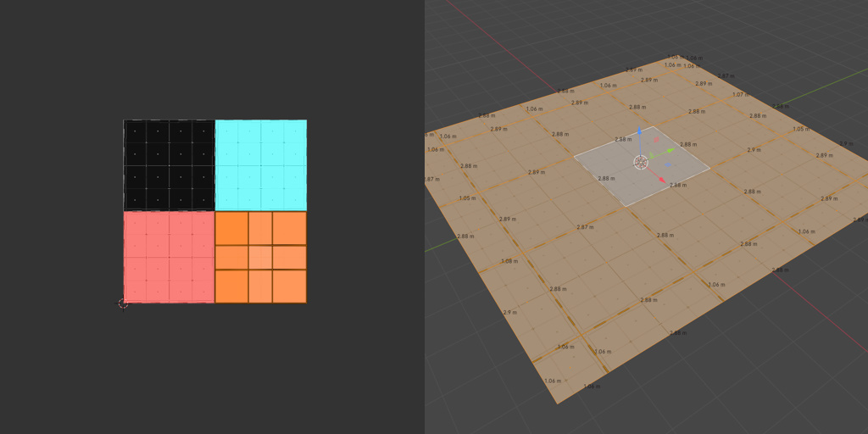
Task: Click the blue Z-axis gizmo arrow
Action: tap(639, 131)
